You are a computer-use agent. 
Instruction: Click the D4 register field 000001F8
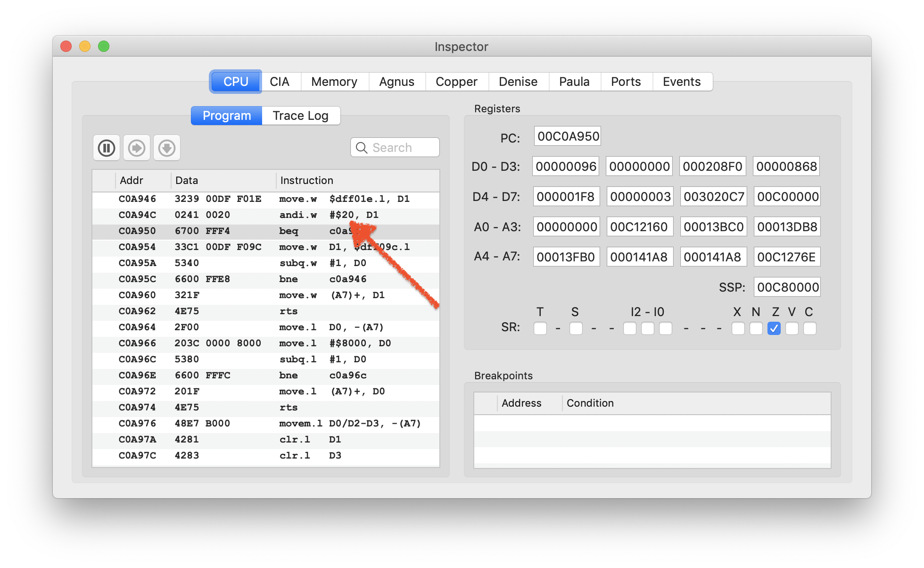click(x=566, y=196)
